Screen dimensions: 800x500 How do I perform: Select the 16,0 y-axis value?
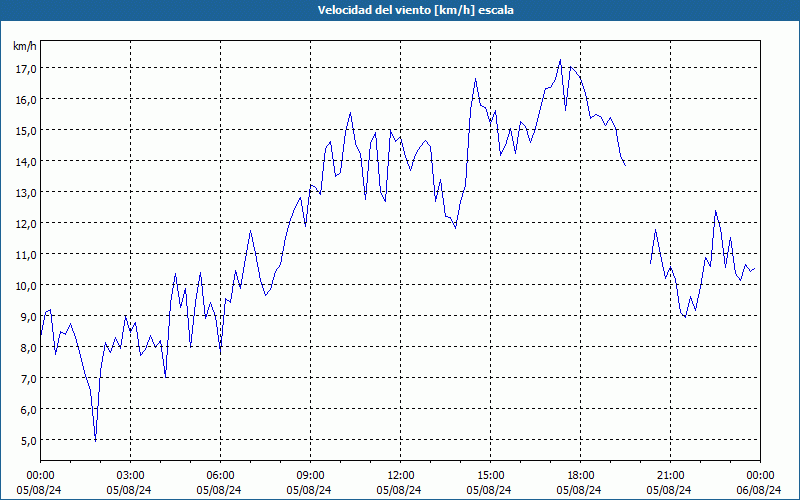tap(26, 99)
